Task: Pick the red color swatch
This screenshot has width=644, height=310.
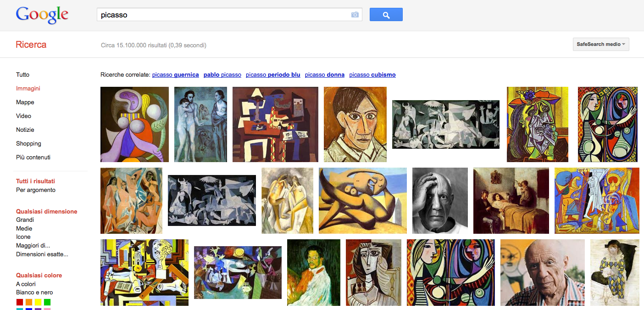Action: (20, 302)
